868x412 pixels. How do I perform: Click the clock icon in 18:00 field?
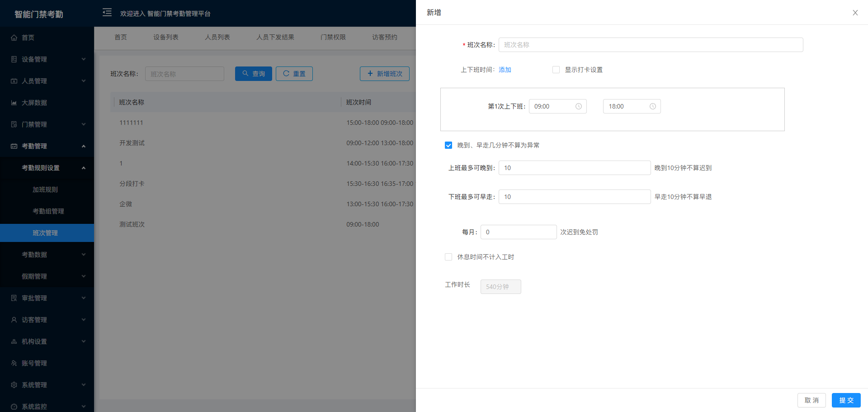pyautogui.click(x=653, y=106)
